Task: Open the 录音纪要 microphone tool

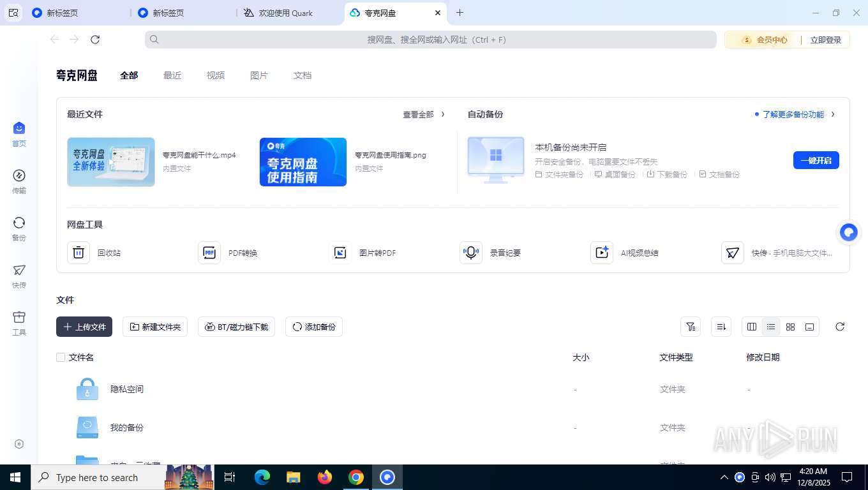Action: (471, 253)
